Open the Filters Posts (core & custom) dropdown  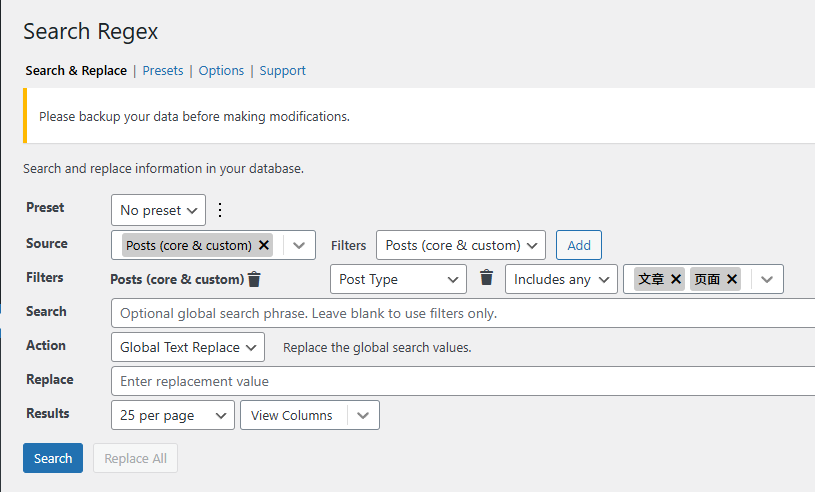tap(460, 245)
